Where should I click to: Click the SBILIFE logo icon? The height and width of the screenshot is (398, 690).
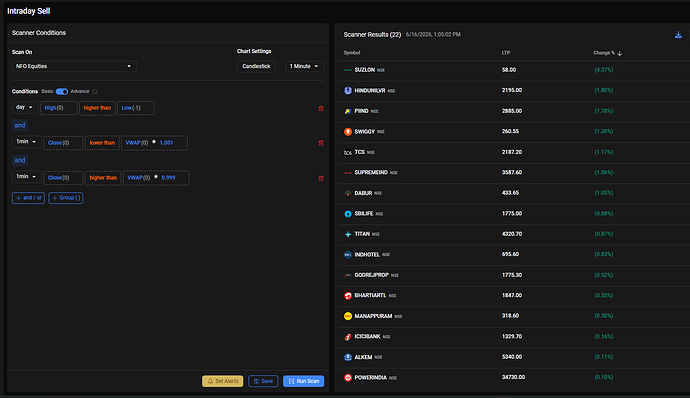pyautogui.click(x=348, y=214)
